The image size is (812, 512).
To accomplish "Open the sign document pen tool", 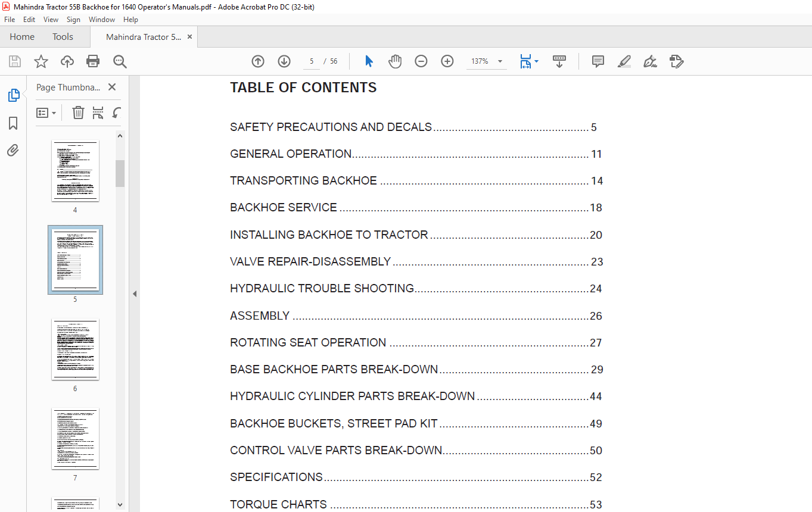I will point(651,61).
